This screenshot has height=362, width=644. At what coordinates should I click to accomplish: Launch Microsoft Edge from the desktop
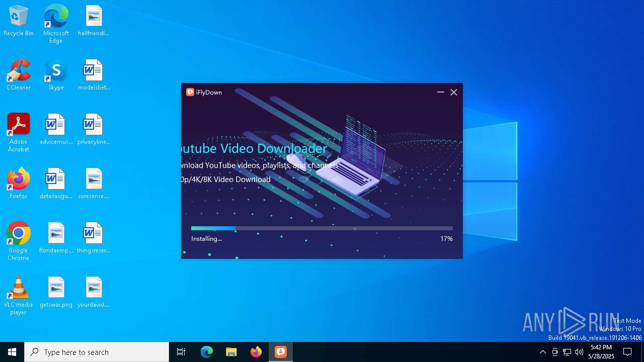(56, 24)
